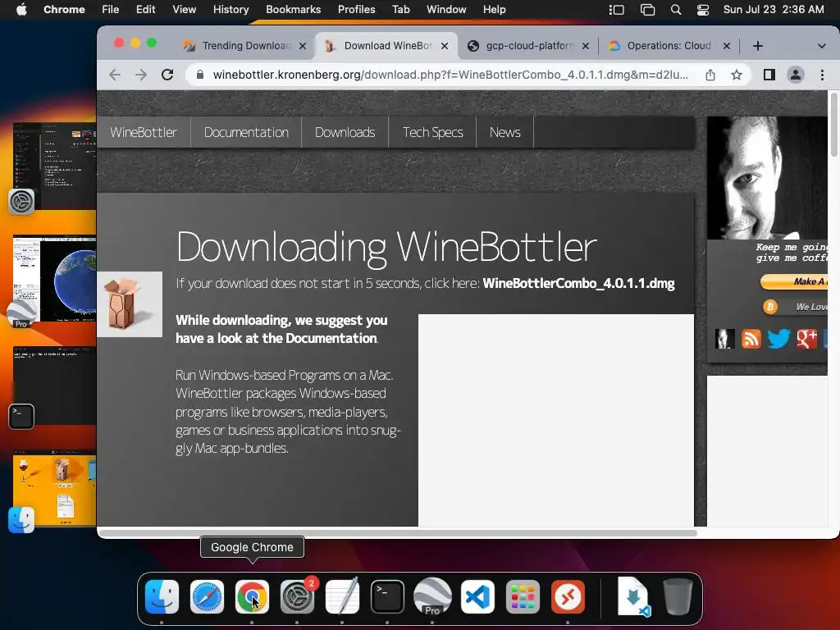Open TextEdit from the Dock
Viewport: 840px width, 630px height.
(x=342, y=597)
